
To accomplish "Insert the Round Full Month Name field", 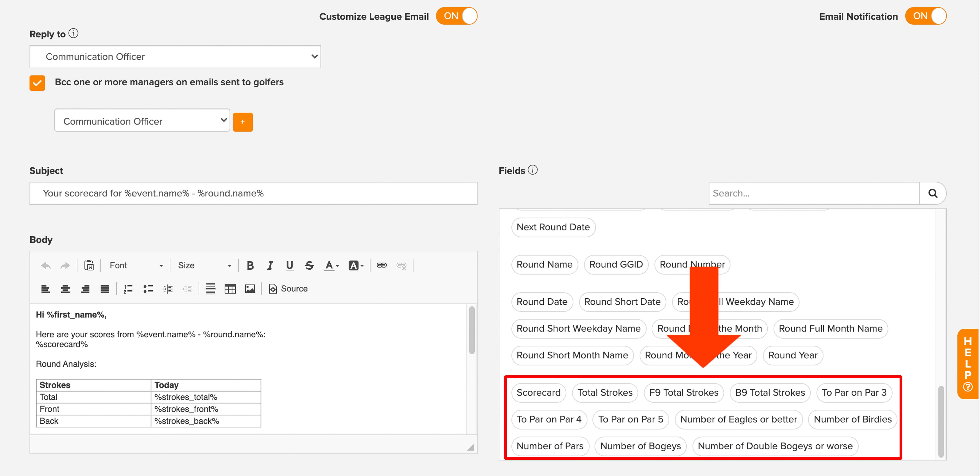I will (x=830, y=329).
